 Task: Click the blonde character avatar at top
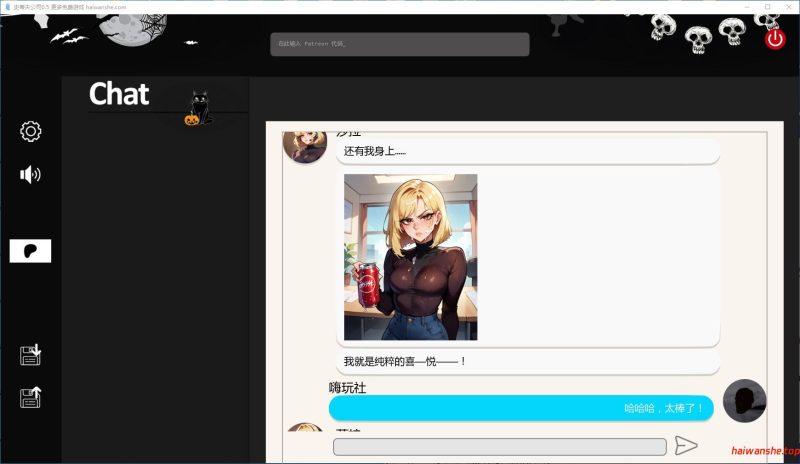[305, 147]
